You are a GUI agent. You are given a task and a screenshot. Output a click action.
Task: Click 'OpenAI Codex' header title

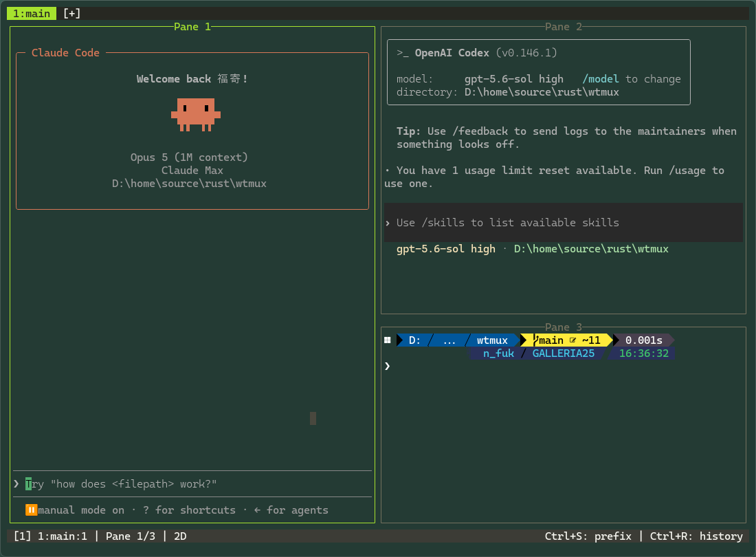coord(452,53)
